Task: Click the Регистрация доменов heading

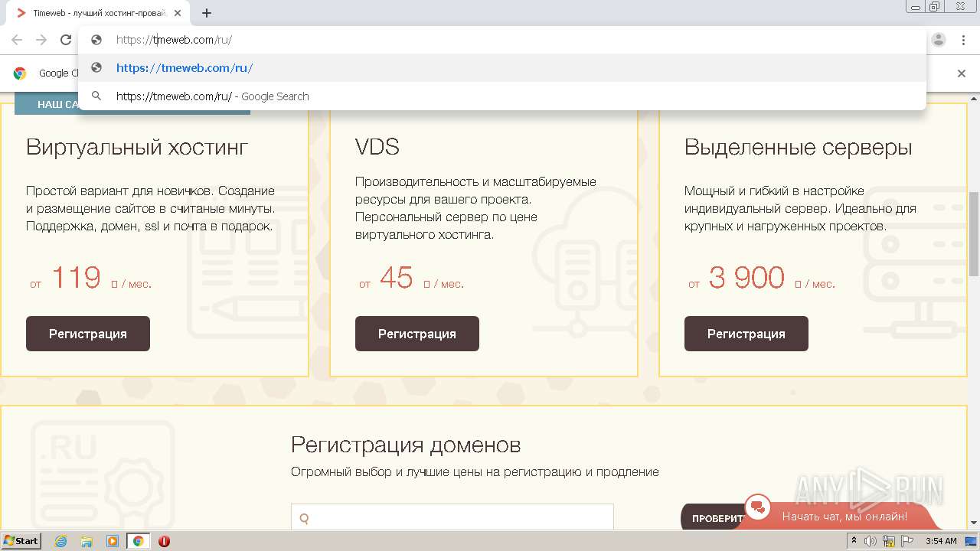Action: tap(406, 445)
